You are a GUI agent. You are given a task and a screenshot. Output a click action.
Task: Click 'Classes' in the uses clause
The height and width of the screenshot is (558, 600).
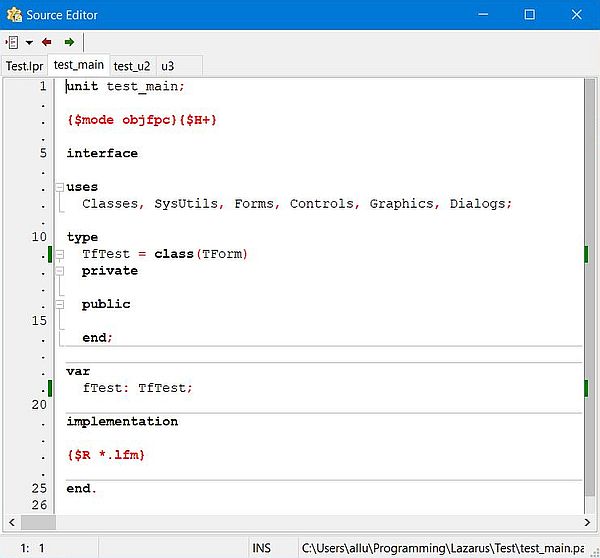pyautogui.click(x=110, y=204)
